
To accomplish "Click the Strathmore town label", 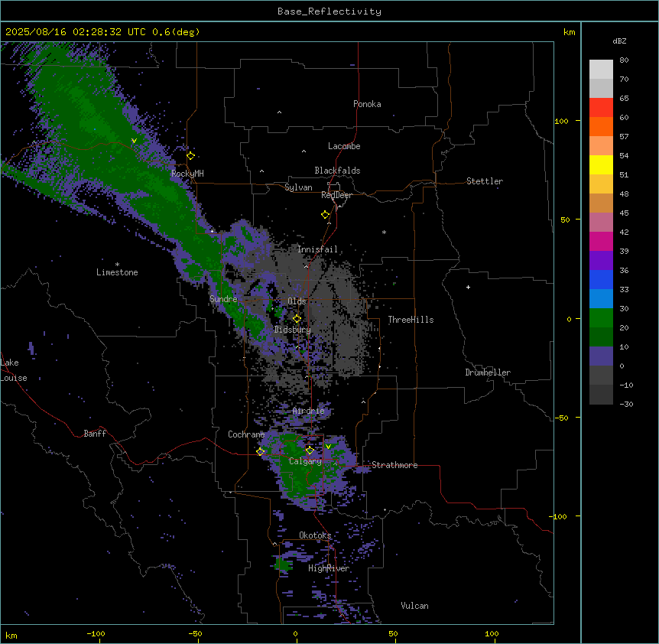I will 394,465.
